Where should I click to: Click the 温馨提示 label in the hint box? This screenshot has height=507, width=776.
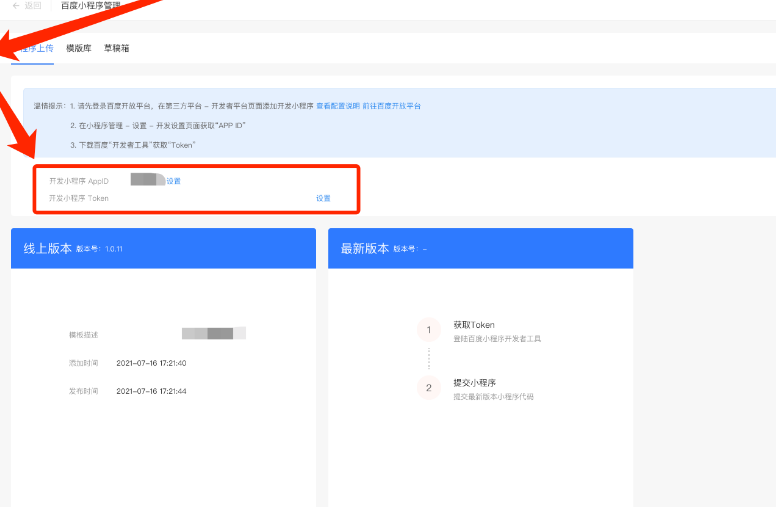click(50, 106)
